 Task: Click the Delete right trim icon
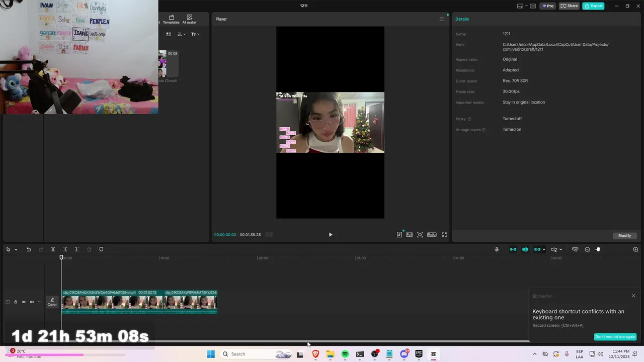(x=76, y=249)
